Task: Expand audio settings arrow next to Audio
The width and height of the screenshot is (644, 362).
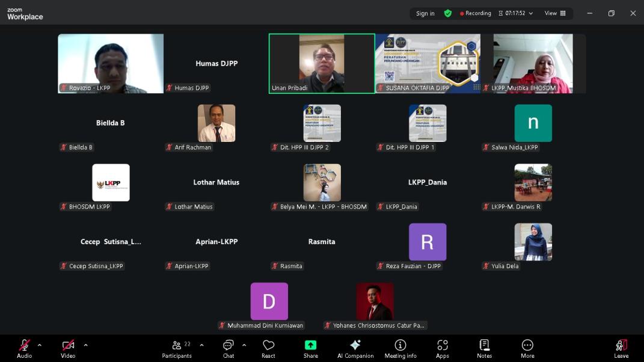Action: point(40,345)
